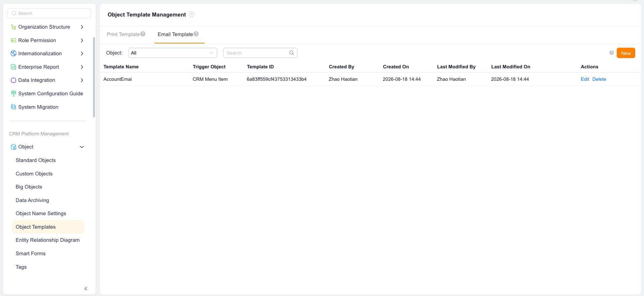Click the sidebar vertical scrollbar
This screenshot has width=644, height=296.
94,77
